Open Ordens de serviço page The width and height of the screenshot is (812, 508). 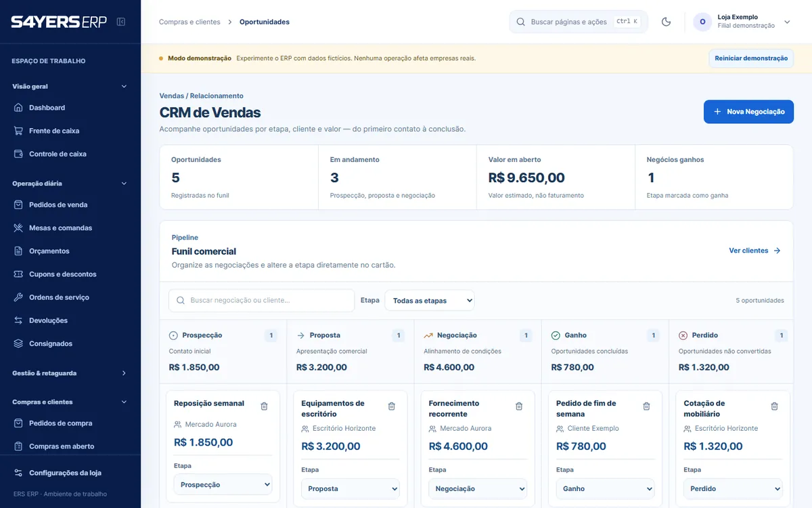click(x=70, y=297)
